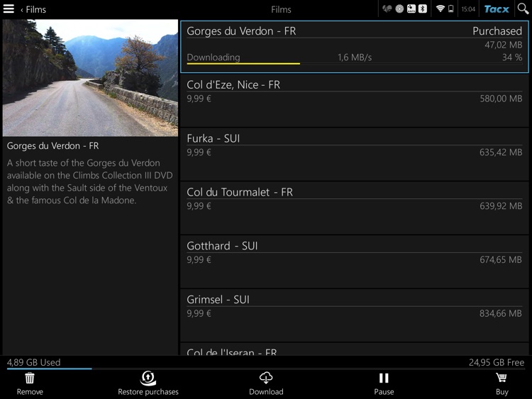Click the Gorges du Verdon description text
This screenshot has width=532, height=399.
[x=89, y=181]
